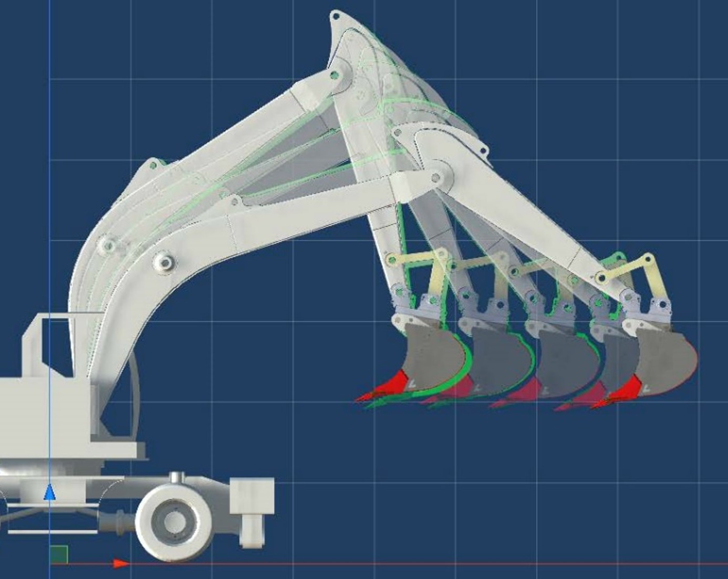Click the pin joining boom and stick

pos(435,178)
